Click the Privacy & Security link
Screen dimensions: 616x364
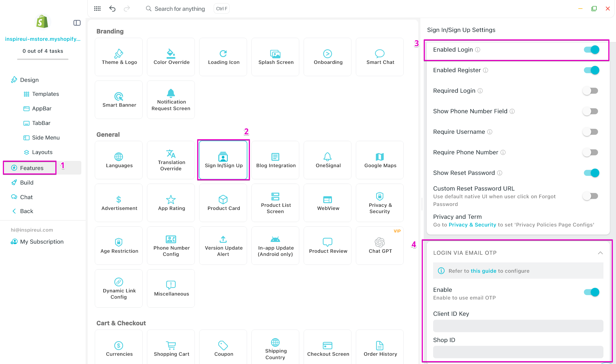472,225
